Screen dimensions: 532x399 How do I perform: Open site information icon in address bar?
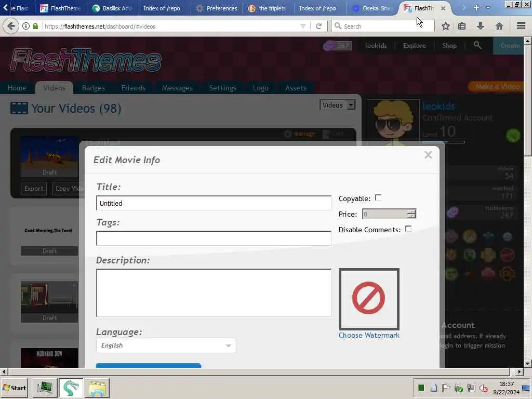pos(26,26)
